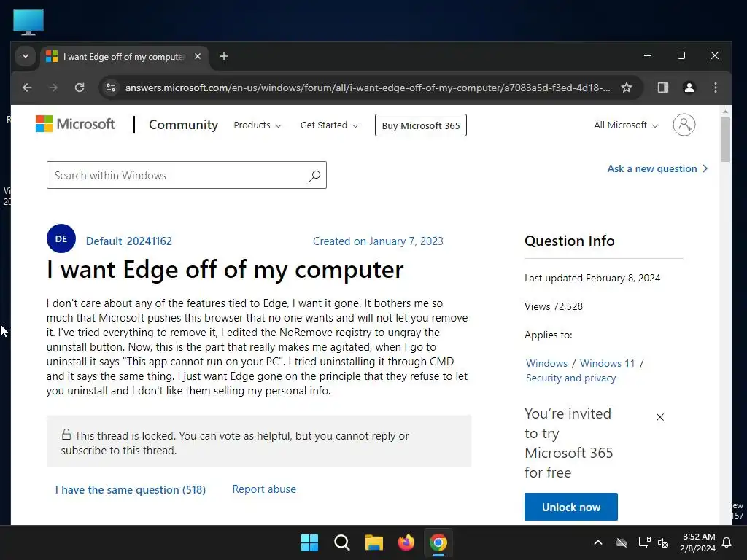Screen dimensions: 747x560
Task: Open the clock and date flyout
Action: point(698,542)
